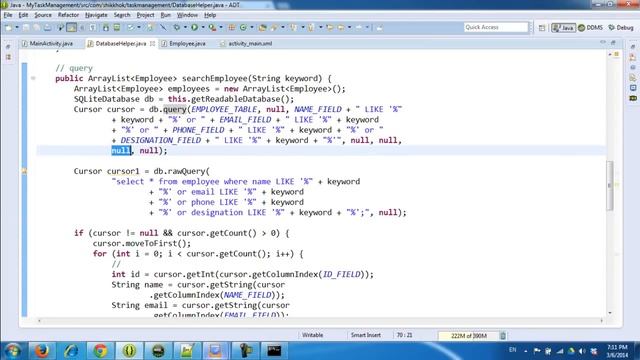Open Firefox from the taskbar

(42, 351)
